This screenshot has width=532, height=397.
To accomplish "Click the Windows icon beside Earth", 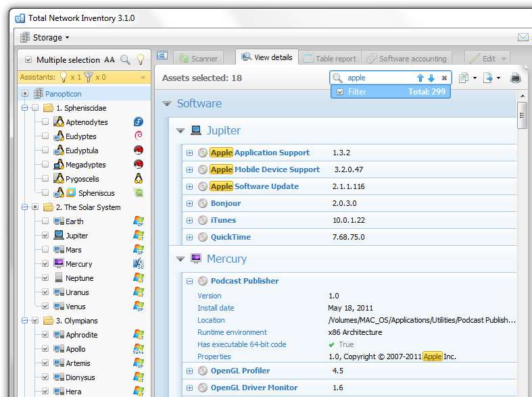I will (139, 221).
